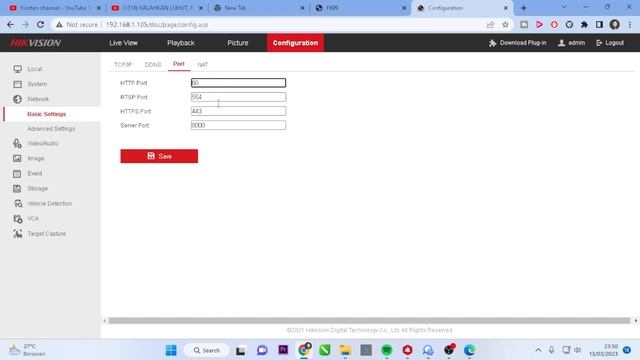Click the Not secure warning icon
This screenshot has height=360, width=640.
(x=60, y=24)
